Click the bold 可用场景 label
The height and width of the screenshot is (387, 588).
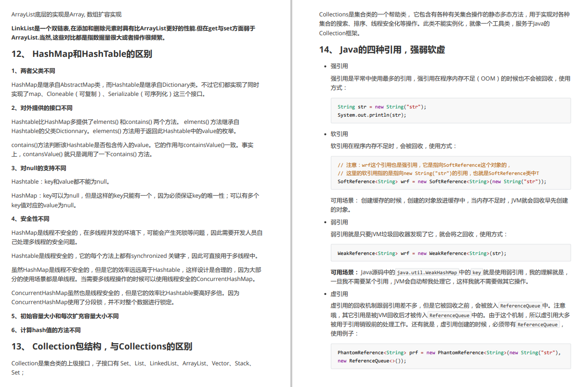(x=341, y=272)
